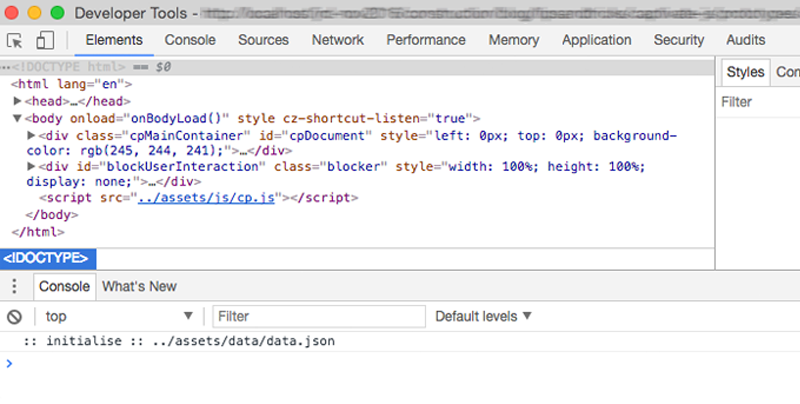Click the macOS green fullscreen window button

(58, 13)
